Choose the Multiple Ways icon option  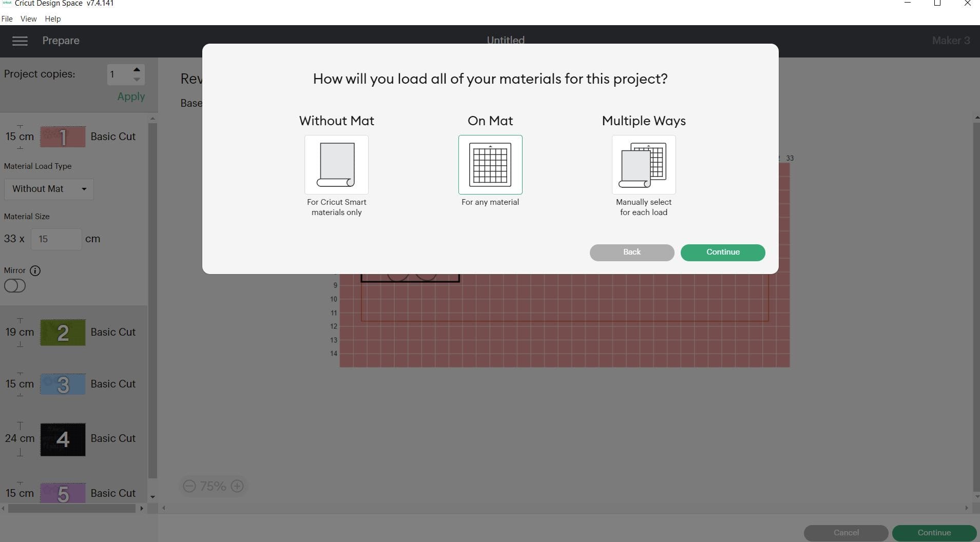(644, 164)
